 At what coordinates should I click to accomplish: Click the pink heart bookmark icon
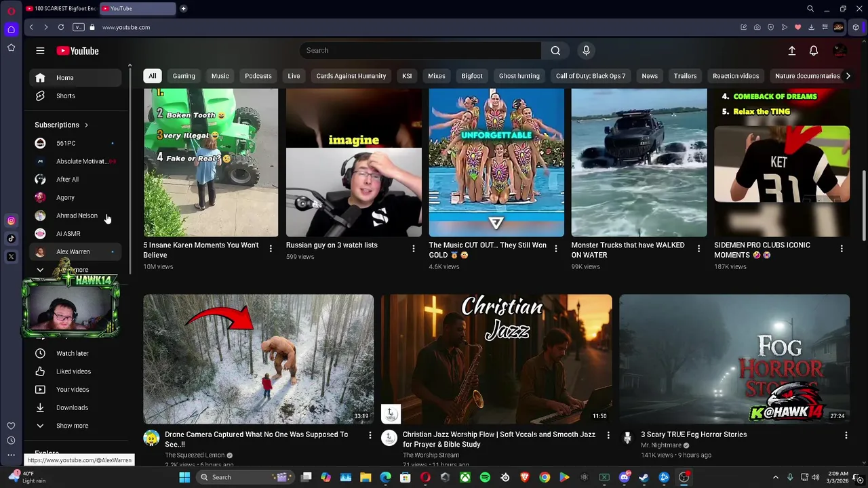tap(797, 27)
